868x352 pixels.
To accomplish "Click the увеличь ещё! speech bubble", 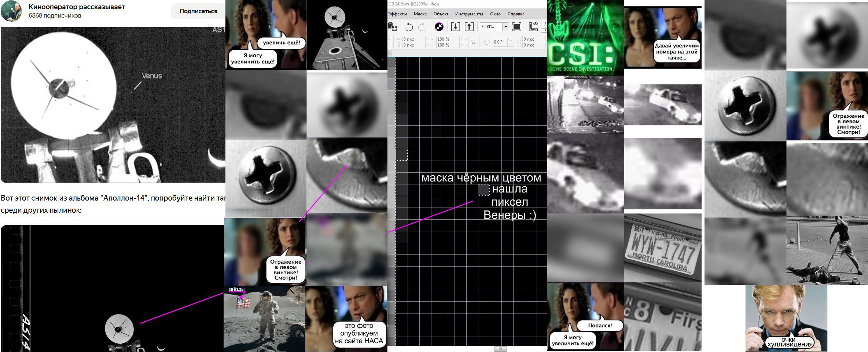I will [282, 43].
